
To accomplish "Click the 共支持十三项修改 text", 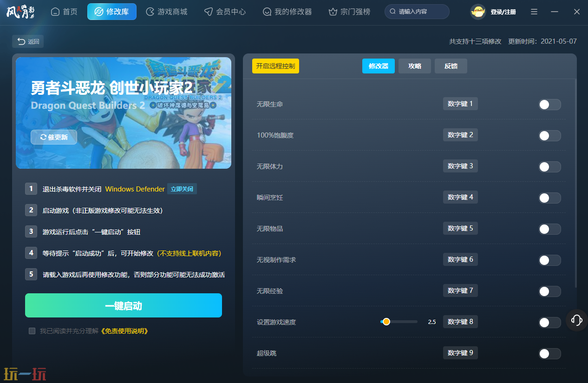I will tap(475, 41).
